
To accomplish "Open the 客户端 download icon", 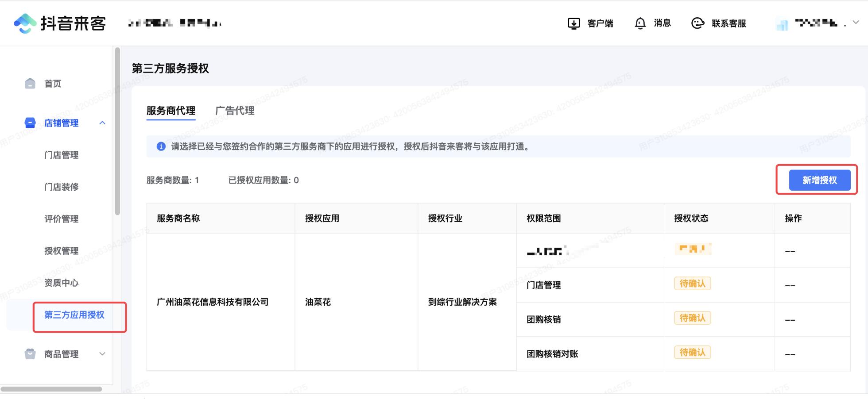I will (x=573, y=23).
